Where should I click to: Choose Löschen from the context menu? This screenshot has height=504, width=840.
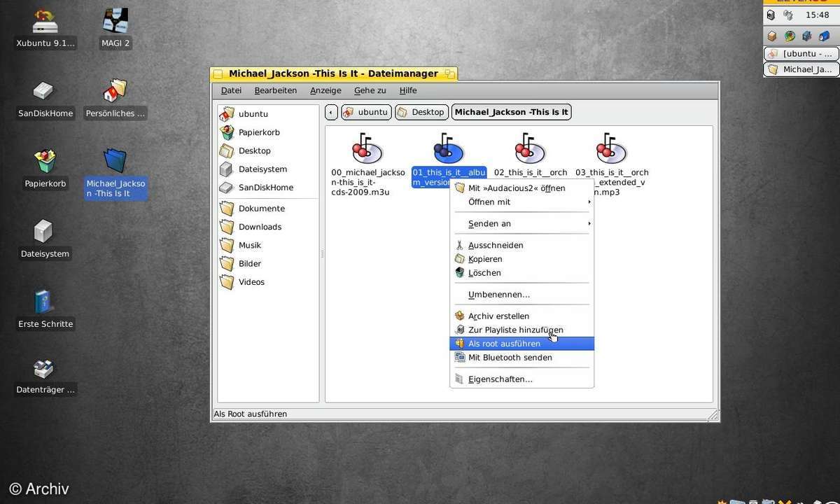[x=521, y=273]
